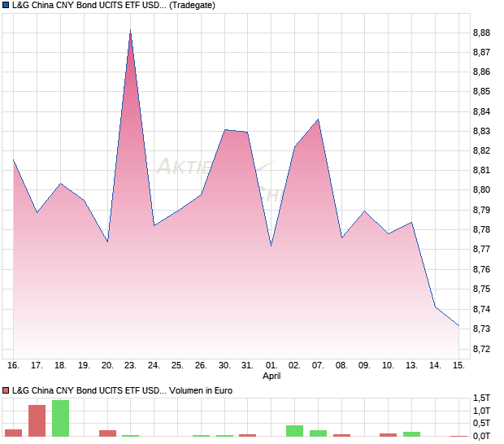Click the L&G China CNY Bond chart title
Viewport: 504px width, 444px height.
point(89,5)
